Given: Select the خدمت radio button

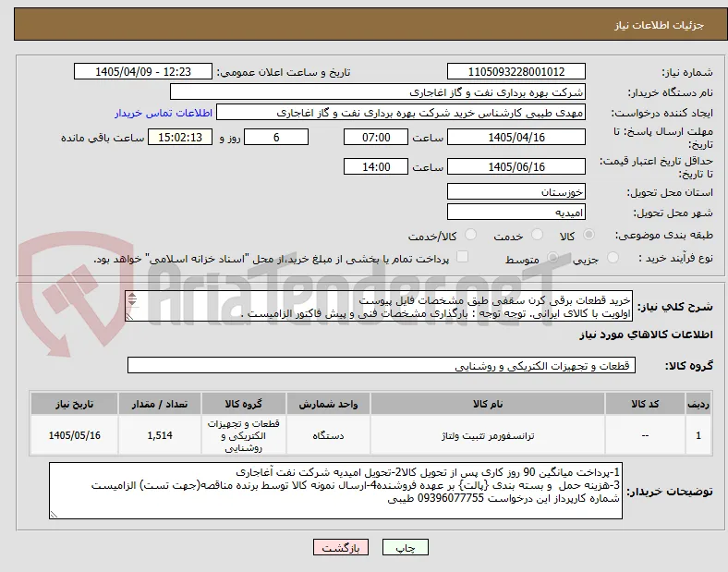Looking at the screenshot, I should [x=537, y=235].
